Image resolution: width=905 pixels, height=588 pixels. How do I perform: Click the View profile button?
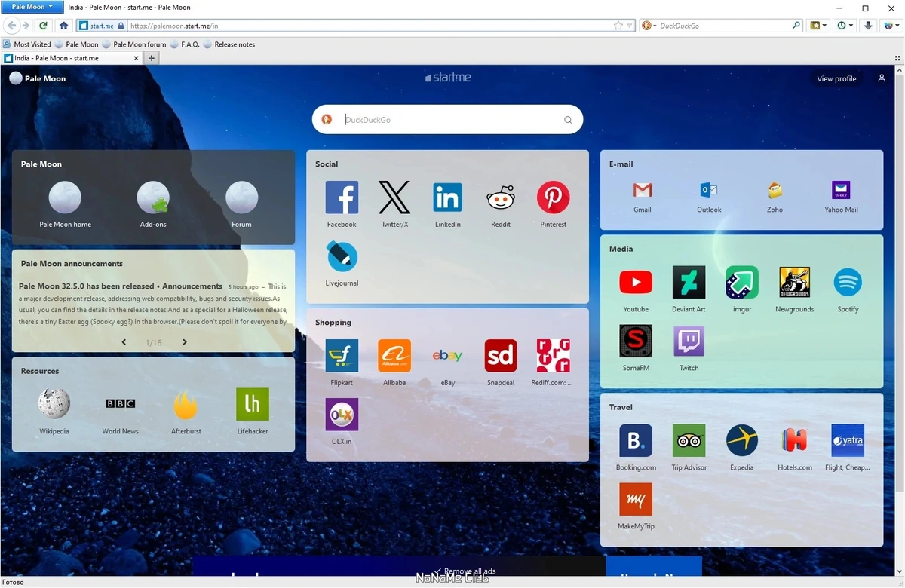coord(836,78)
